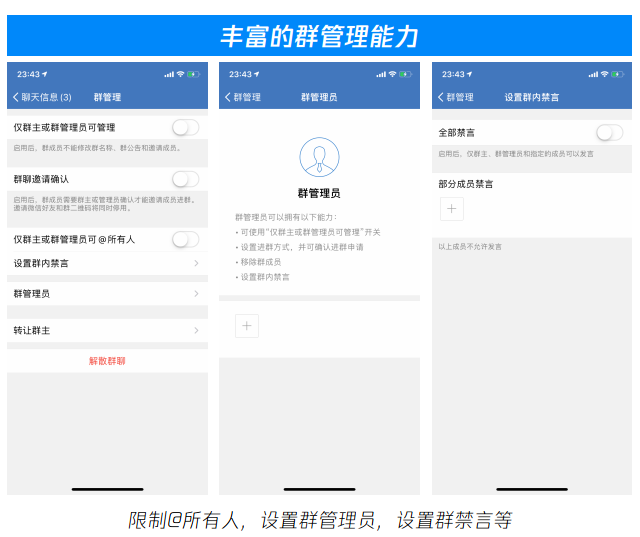Image resolution: width=640 pixels, height=537 pixels.
Task: Click the 丰富的群管理能力 blue banner title
Action: (319, 37)
